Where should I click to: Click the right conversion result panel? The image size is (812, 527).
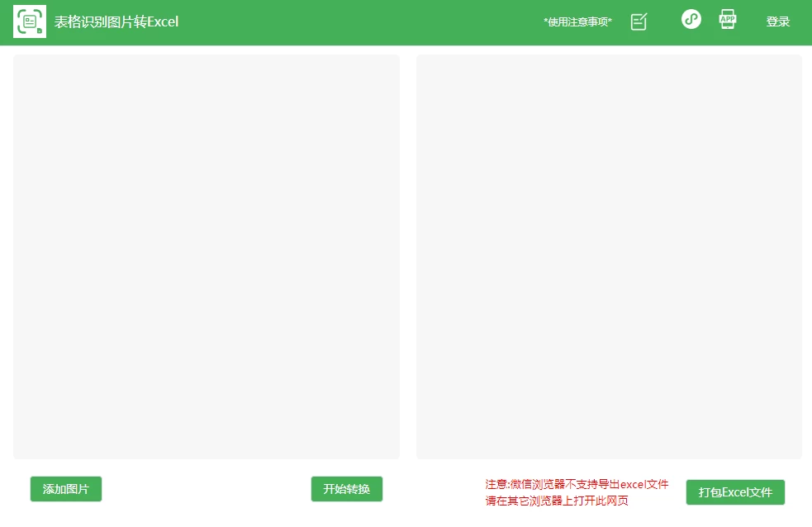pos(609,256)
